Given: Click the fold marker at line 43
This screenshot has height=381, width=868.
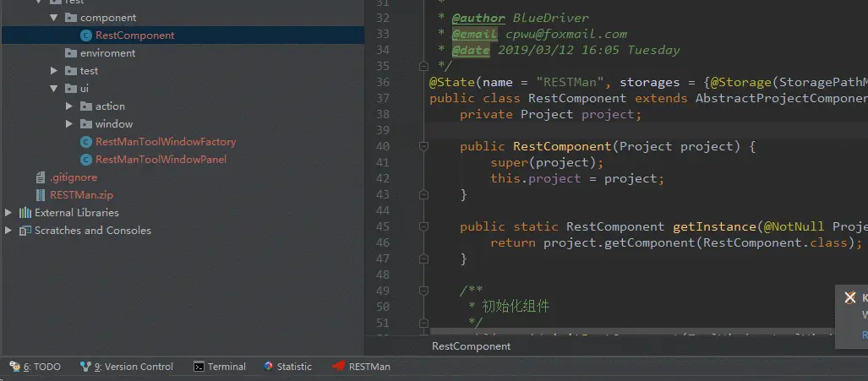Looking at the screenshot, I should [424, 194].
